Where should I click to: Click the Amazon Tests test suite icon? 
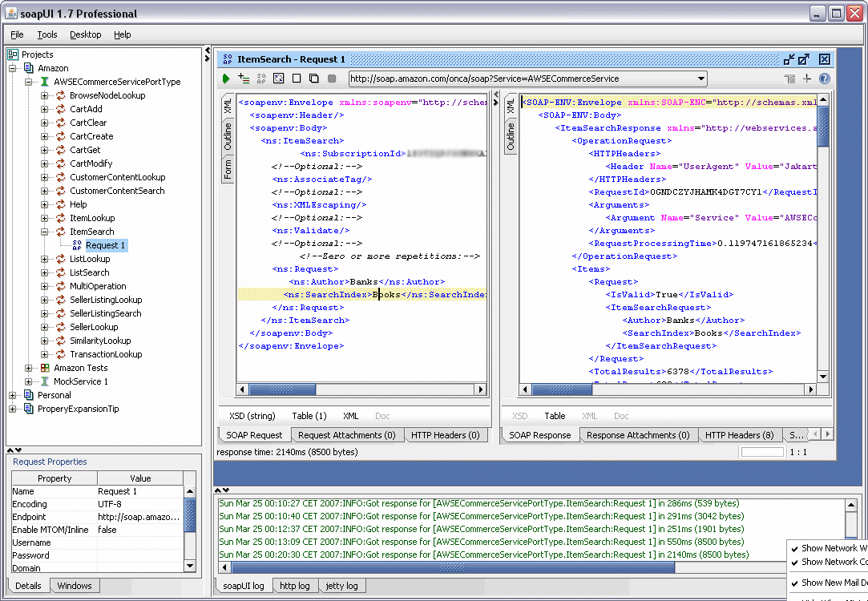[45, 368]
